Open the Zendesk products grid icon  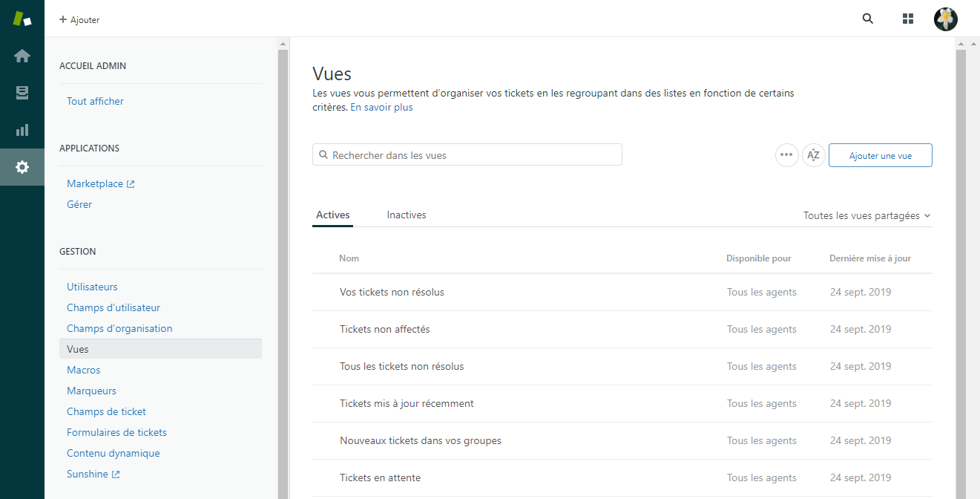(x=907, y=19)
